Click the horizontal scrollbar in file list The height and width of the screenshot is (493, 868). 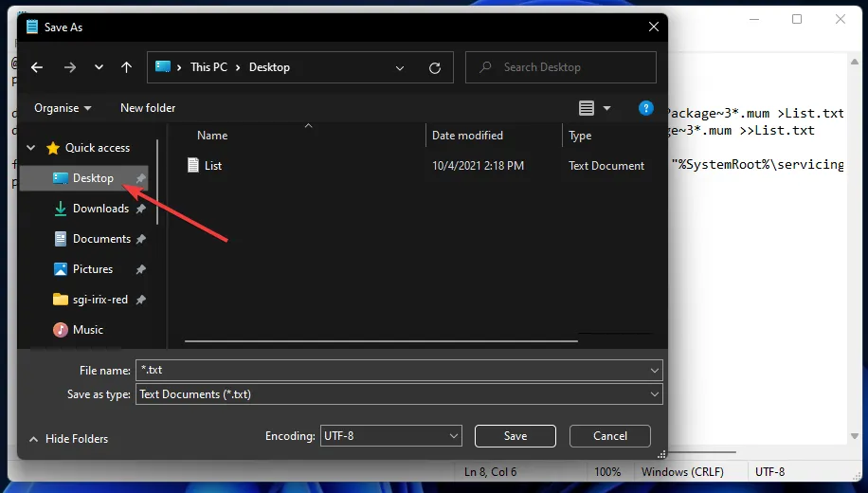point(381,340)
